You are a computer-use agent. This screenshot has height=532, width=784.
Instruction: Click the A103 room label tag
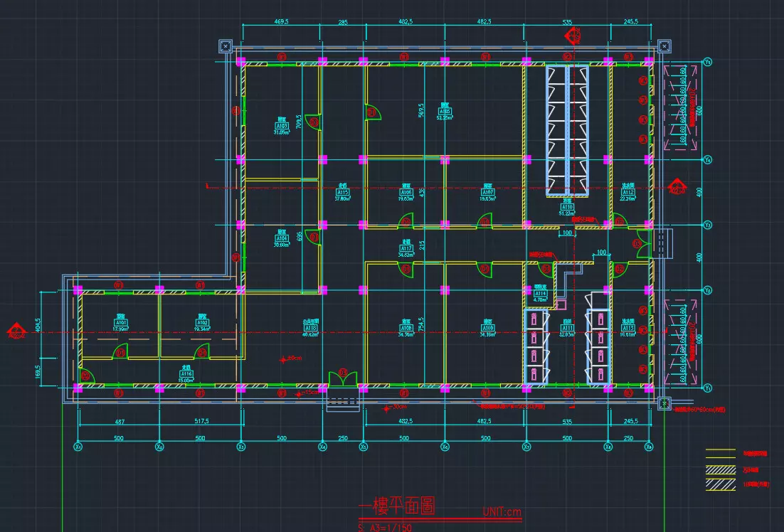coord(282,126)
